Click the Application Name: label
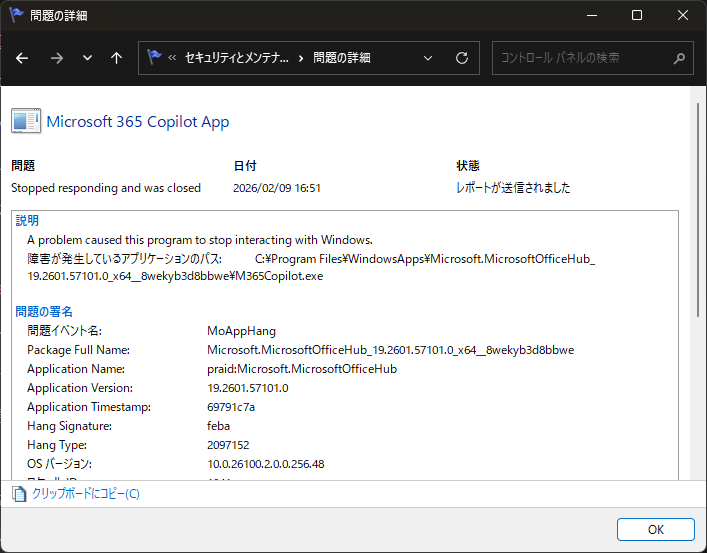The width and height of the screenshot is (707, 553). pos(76,369)
